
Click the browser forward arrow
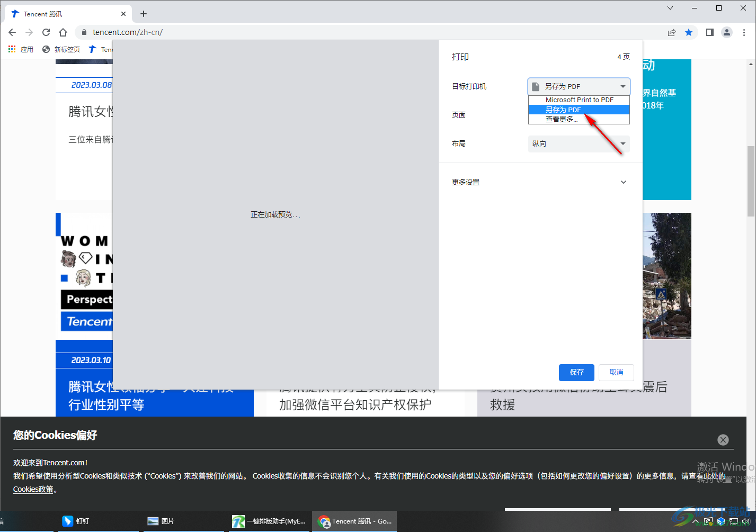(29, 32)
